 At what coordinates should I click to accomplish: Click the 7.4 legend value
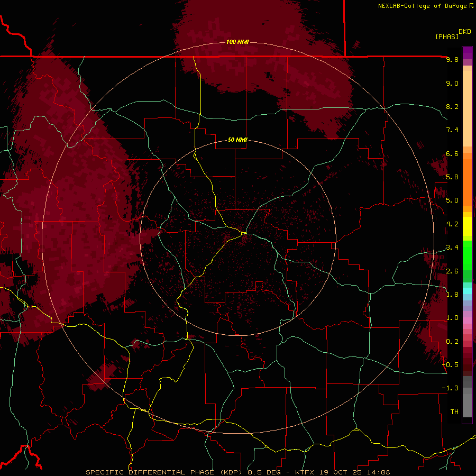(452, 130)
